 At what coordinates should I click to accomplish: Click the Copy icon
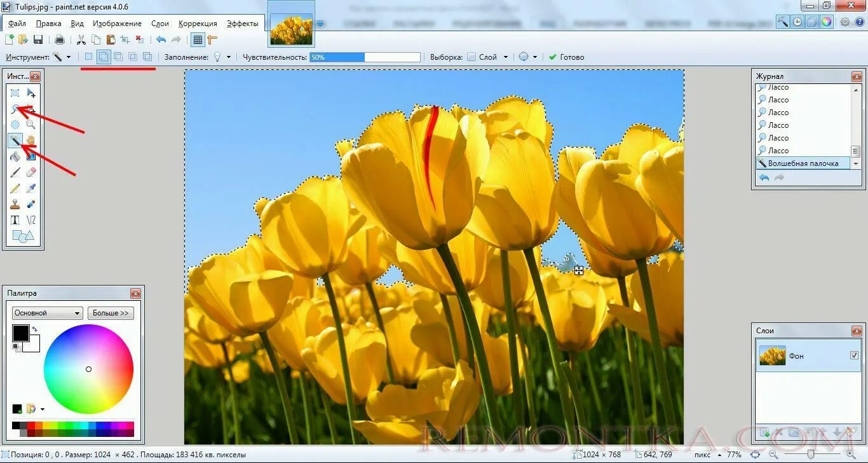[96, 39]
